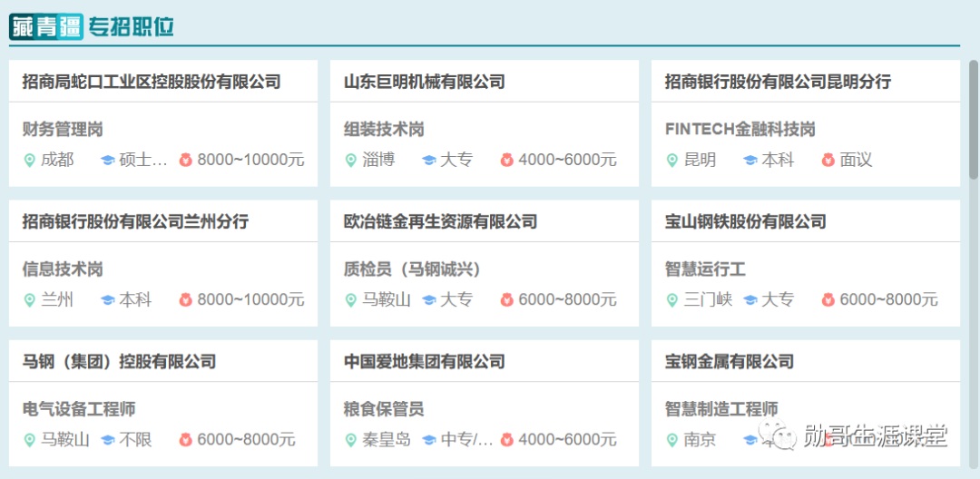Open the 电气设备工程师 job posting

click(79, 410)
